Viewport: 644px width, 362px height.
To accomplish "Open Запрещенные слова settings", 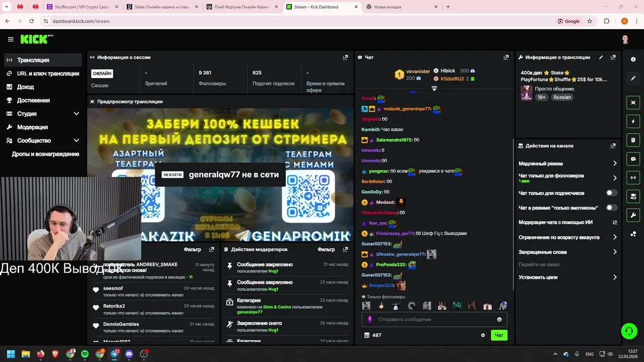I will 568,252.
